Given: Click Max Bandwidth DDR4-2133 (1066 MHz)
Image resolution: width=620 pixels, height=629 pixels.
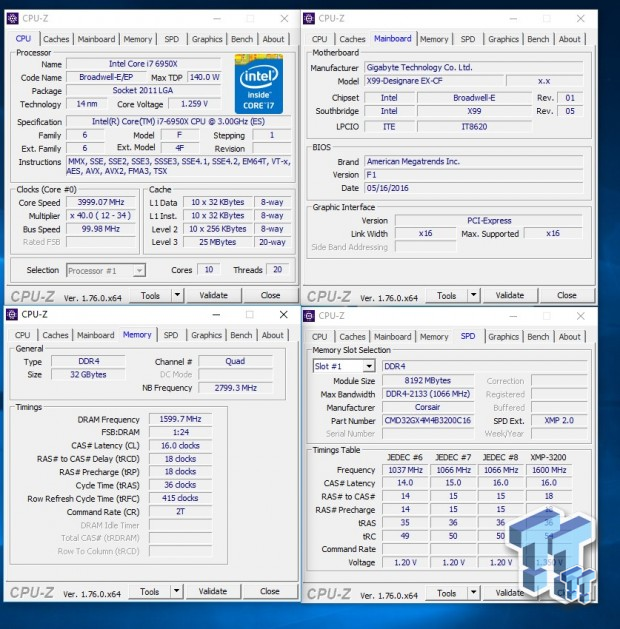Looking at the screenshot, I should point(428,394).
